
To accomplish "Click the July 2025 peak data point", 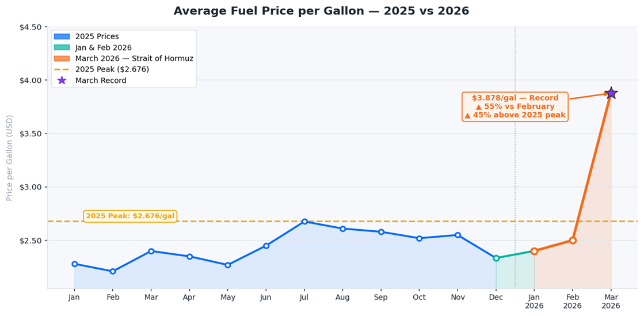I will (304, 222).
